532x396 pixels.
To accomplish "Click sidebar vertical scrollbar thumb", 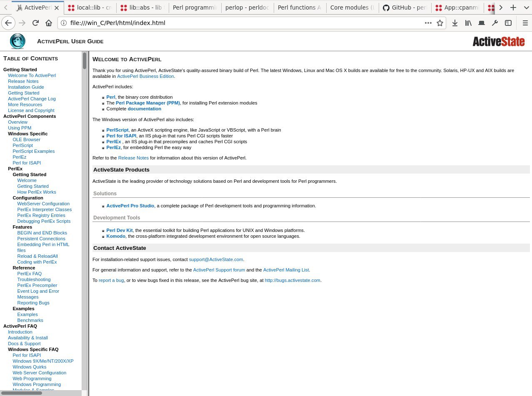I will [x=85, y=60].
